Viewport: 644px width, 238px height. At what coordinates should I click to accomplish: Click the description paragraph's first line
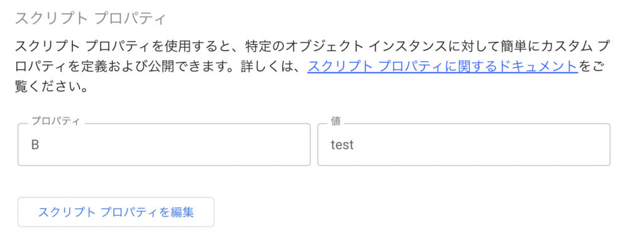pos(311,45)
